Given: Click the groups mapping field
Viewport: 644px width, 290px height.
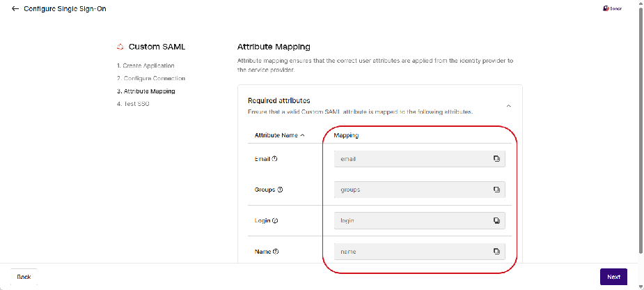Looking at the screenshot, I should tap(420, 190).
